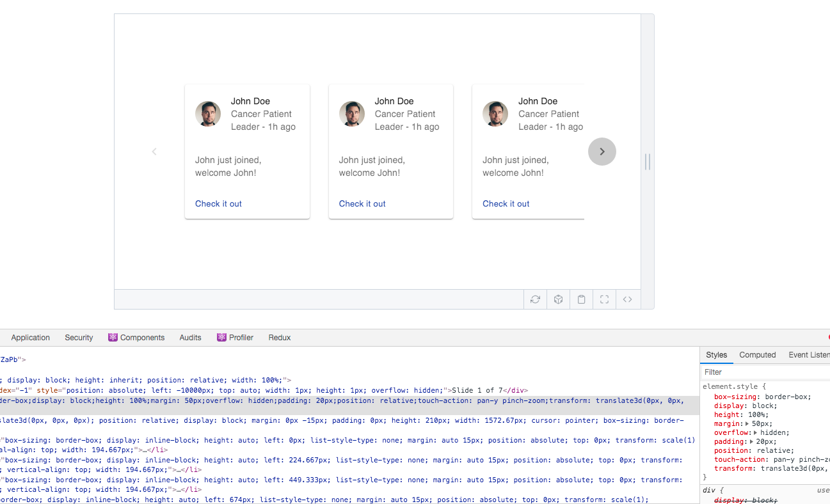
Task: Open the Redux DevTools tab
Action: (279, 337)
